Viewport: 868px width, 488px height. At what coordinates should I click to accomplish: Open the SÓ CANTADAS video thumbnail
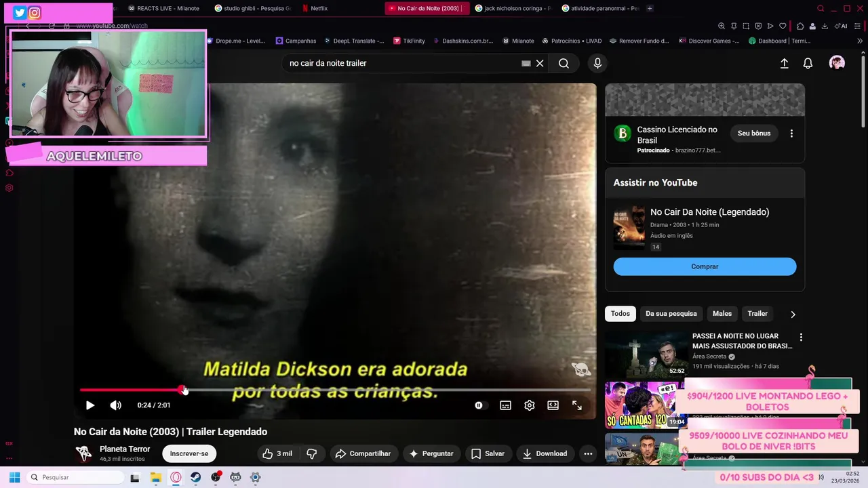coord(646,405)
